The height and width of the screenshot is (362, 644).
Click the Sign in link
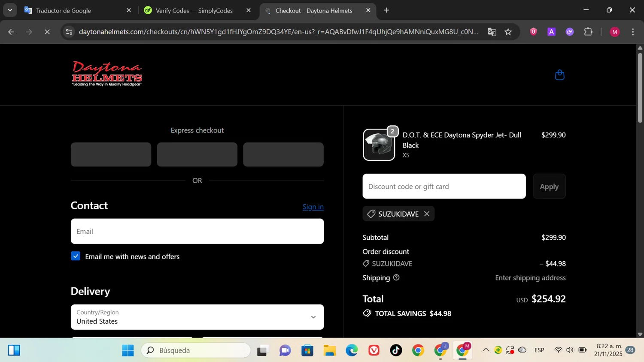313,207
